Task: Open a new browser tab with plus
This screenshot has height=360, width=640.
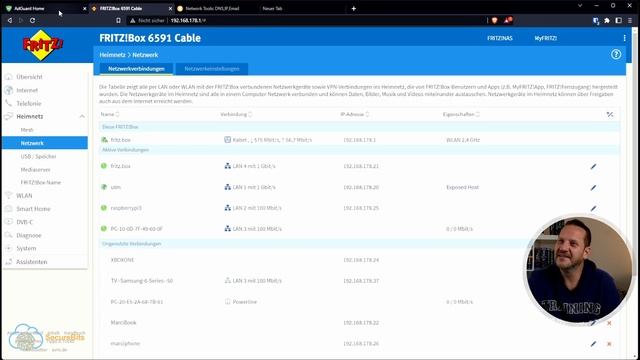Action: click(353, 8)
